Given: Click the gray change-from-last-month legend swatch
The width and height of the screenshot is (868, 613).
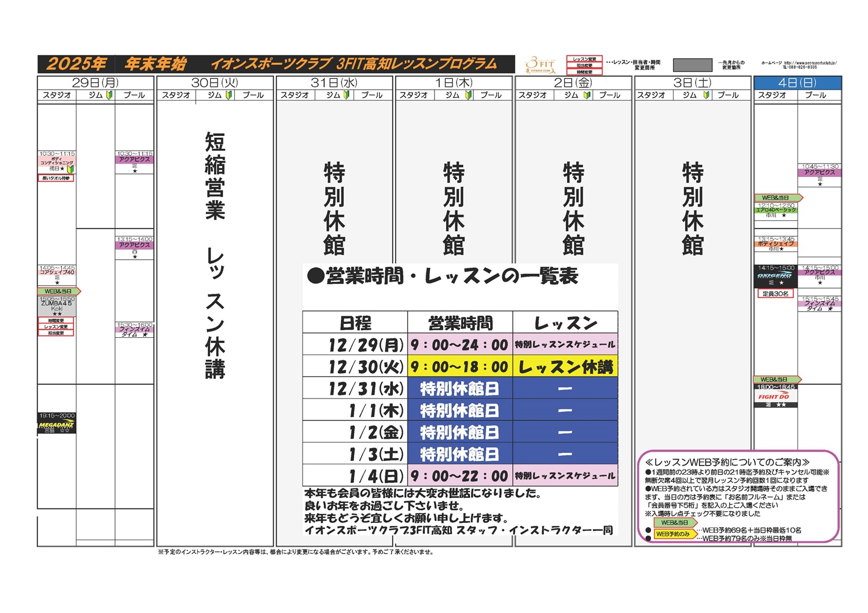Looking at the screenshot, I should [693, 65].
